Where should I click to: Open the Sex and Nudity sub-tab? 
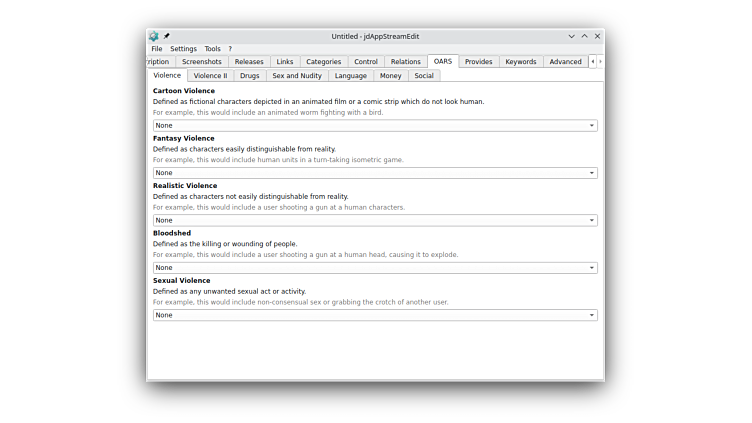pos(297,76)
